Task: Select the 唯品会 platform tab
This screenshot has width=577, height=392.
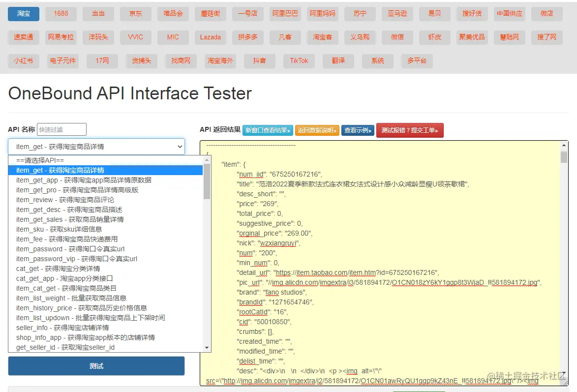Action: (173, 14)
